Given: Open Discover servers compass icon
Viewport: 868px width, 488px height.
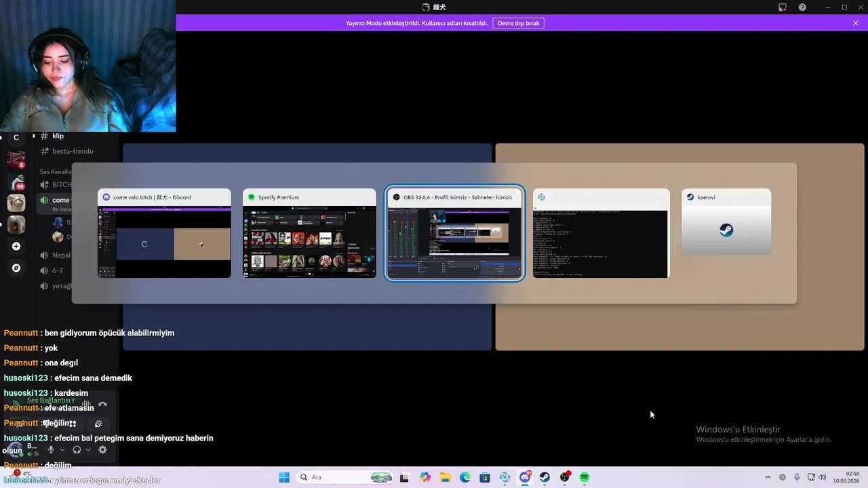Looking at the screenshot, I should click(x=16, y=268).
